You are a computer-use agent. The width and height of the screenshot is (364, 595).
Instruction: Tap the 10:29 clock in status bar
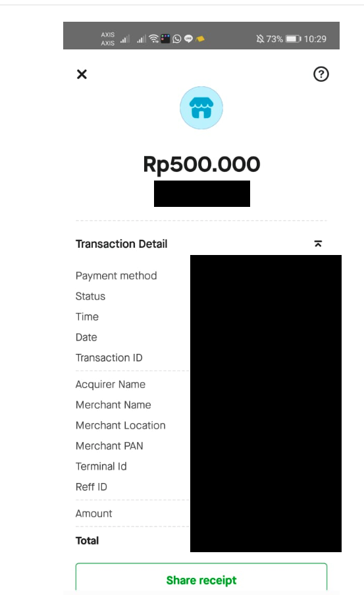[315, 39]
